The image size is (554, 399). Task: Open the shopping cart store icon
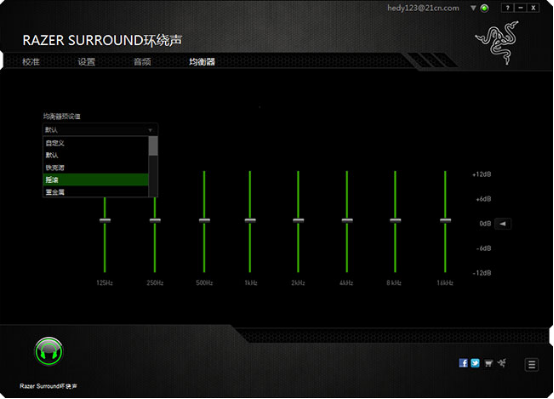[488, 363]
